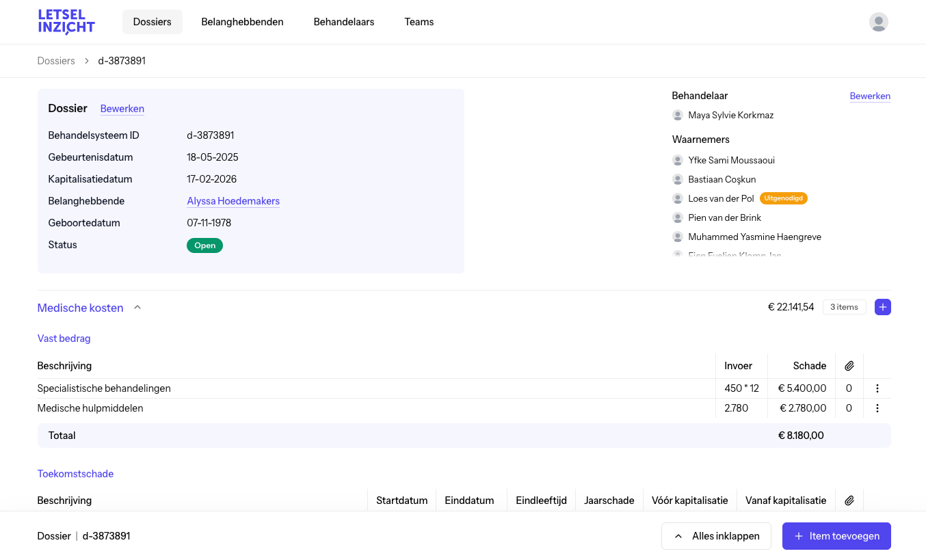Click the attachment paperclip header in Vast bedrag table

click(x=849, y=366)
